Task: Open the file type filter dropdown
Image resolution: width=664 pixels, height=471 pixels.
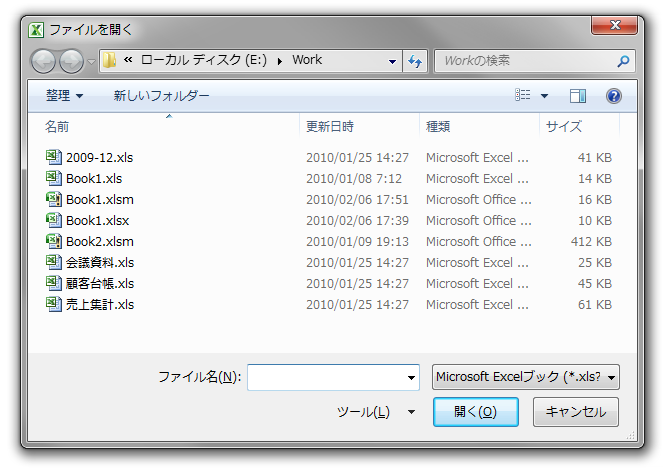Action: pyautogui.click(x=526, y=377)
